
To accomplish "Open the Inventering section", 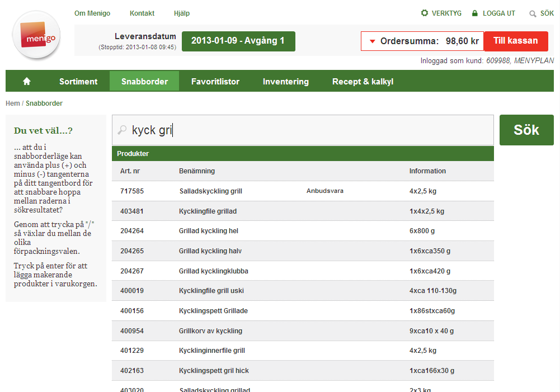I will click(x=286, y=82).
